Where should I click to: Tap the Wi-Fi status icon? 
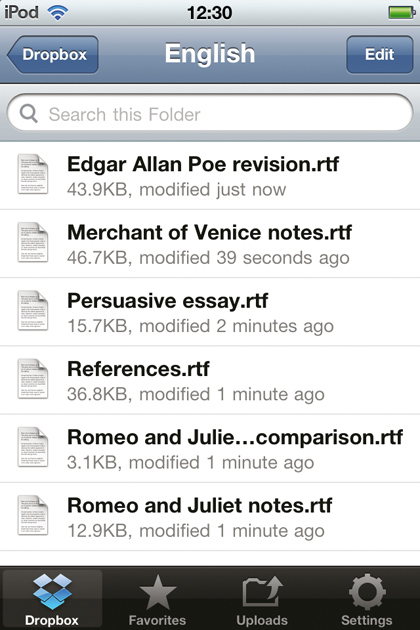point(57,12)
